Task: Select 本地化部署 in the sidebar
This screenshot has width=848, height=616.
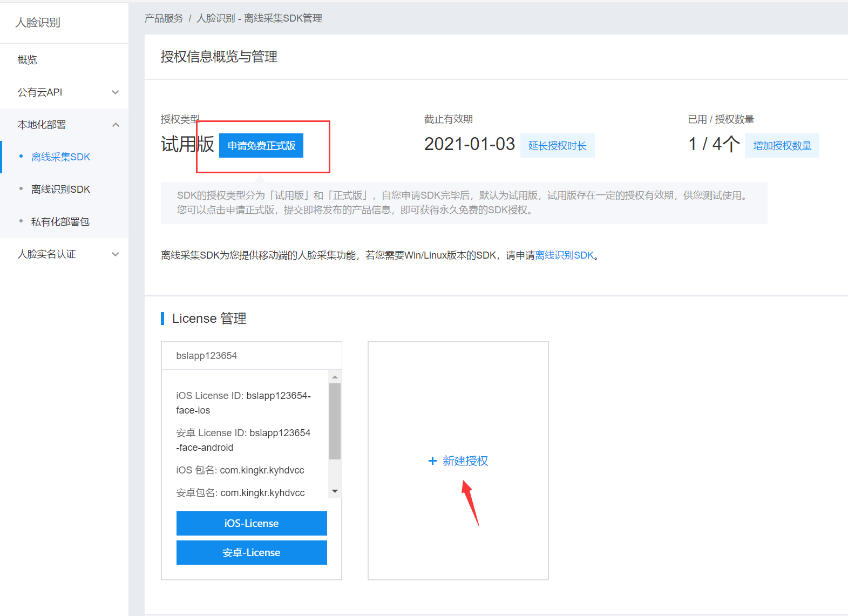Action: 42,125
